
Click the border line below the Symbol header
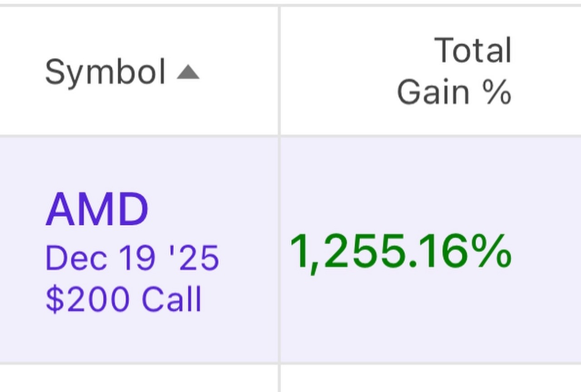pyautogui.click(x=136, y=135)
